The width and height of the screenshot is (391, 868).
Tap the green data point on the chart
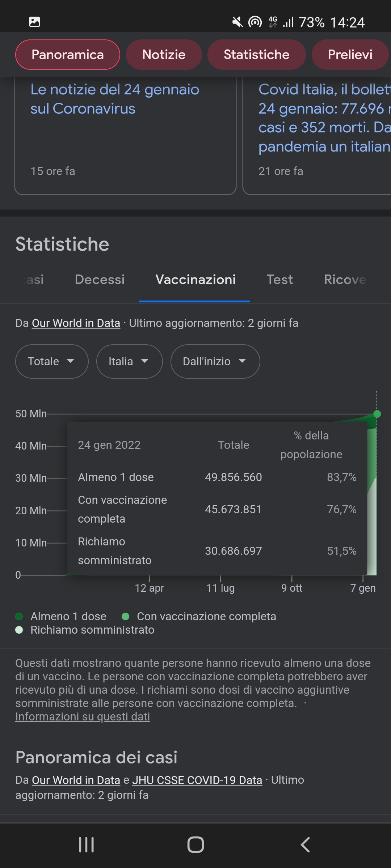(377, 414)
